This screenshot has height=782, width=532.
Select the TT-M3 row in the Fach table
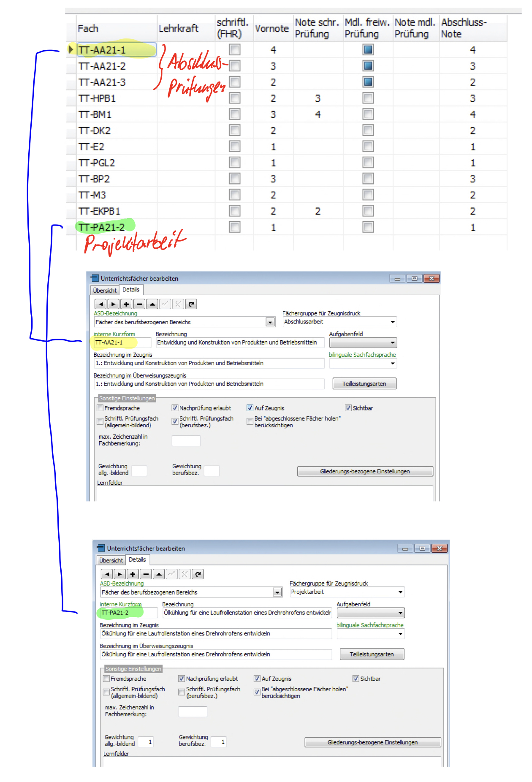[286, 195]
